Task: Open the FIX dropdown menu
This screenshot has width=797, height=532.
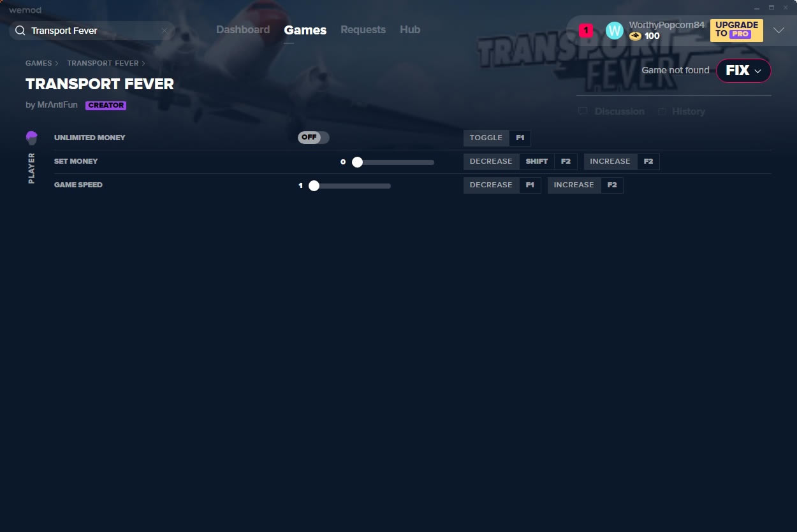Action: pyautogui.click(x=743, y=71)
